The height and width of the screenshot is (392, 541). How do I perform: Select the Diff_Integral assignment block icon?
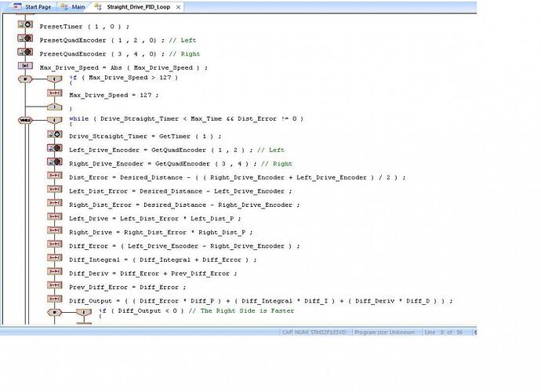(55, 258)
